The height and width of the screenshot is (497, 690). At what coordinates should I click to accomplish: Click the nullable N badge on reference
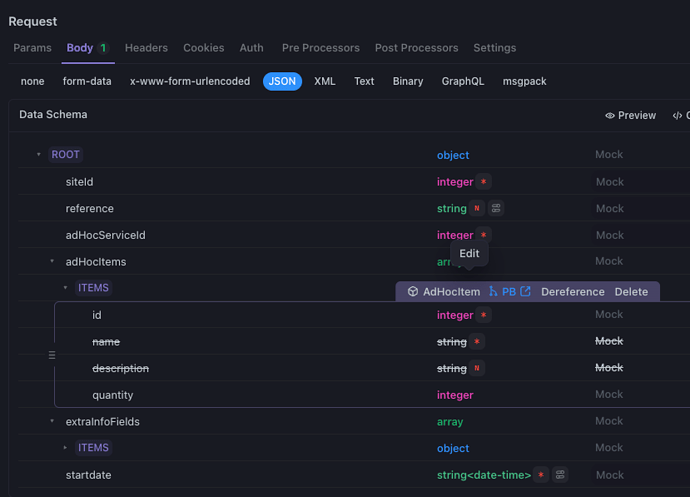(x=477, y=209)
